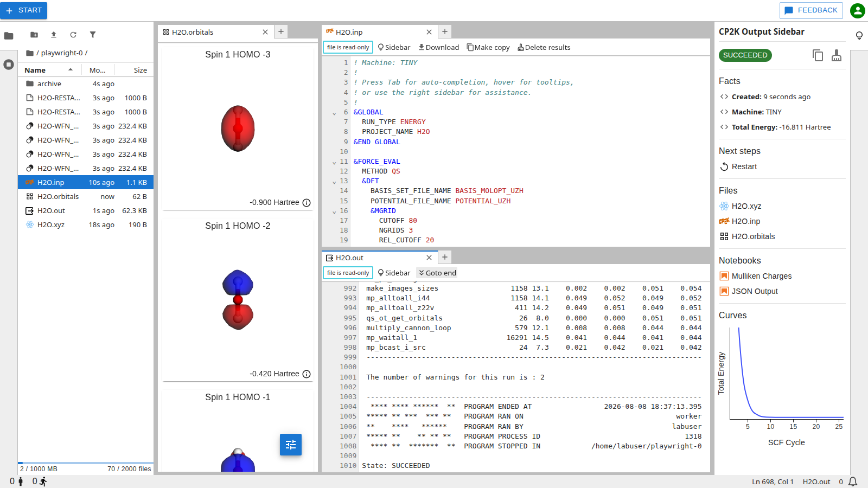This screenshot has height=488, width=868.
Task: Click the Total Energy fact code icon
Action: [x=724, y=127]
